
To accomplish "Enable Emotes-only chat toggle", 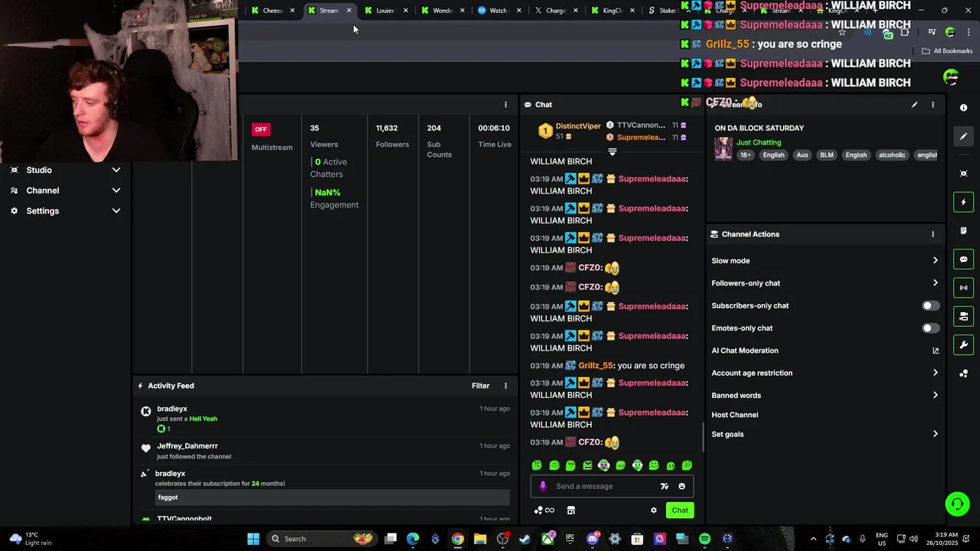I will pos(929,328).
